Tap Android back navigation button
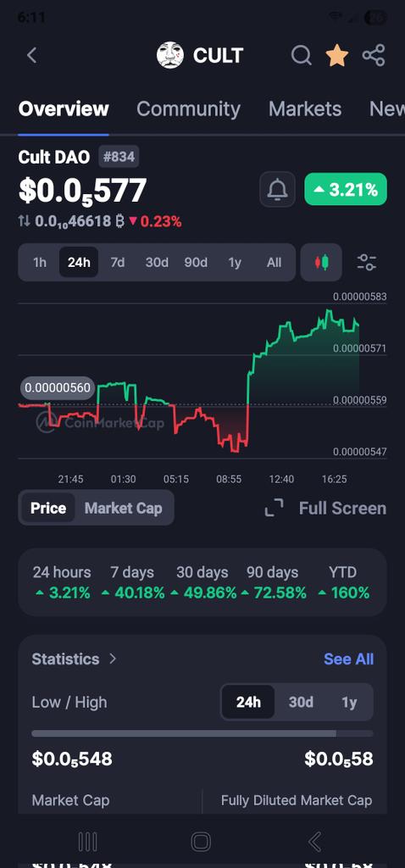 click(315, 842)
